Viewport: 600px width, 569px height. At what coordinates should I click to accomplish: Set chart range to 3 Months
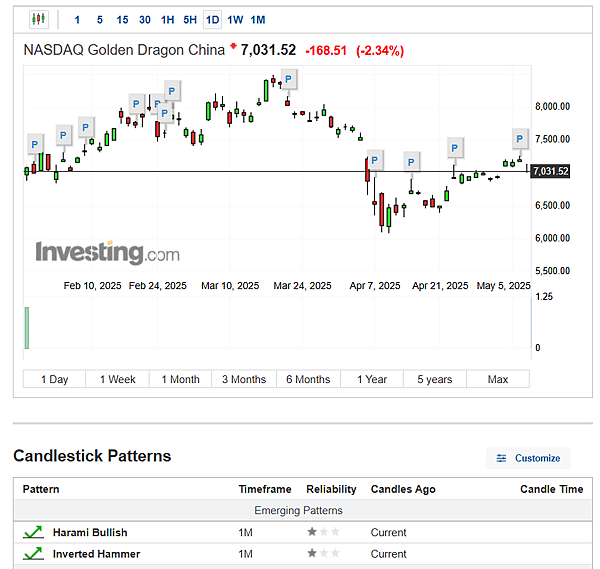point(244,379)
